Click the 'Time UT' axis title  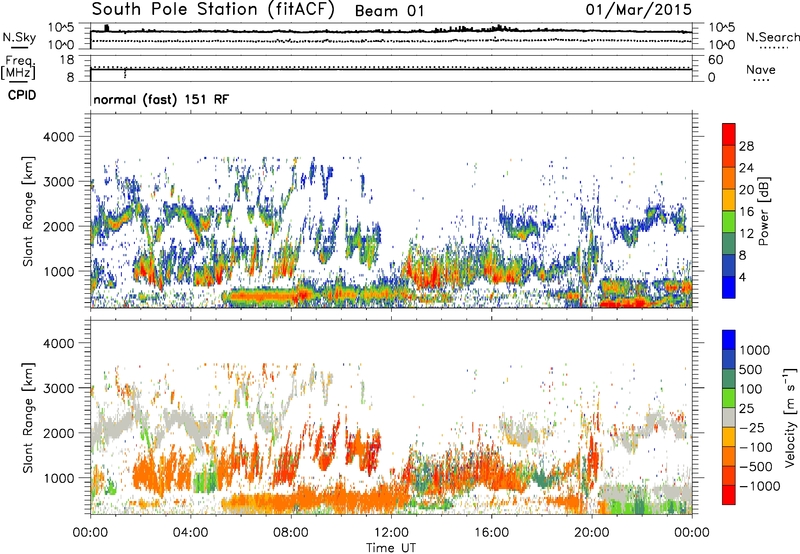pos(391,548)
